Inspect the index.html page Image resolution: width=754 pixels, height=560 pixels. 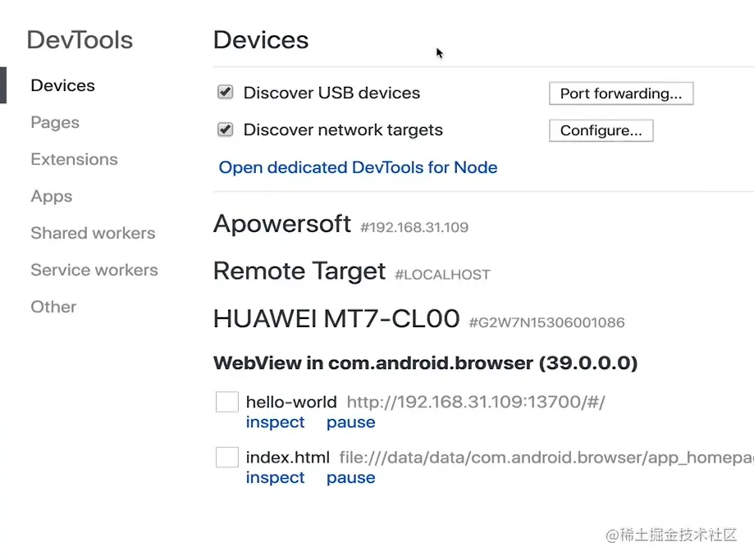[275, 478]
